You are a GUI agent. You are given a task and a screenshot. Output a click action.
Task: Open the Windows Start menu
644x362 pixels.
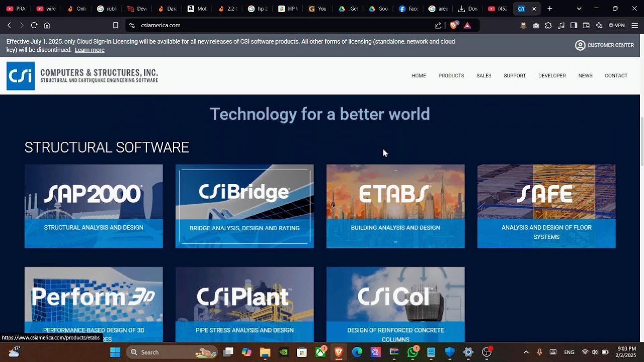115,352
